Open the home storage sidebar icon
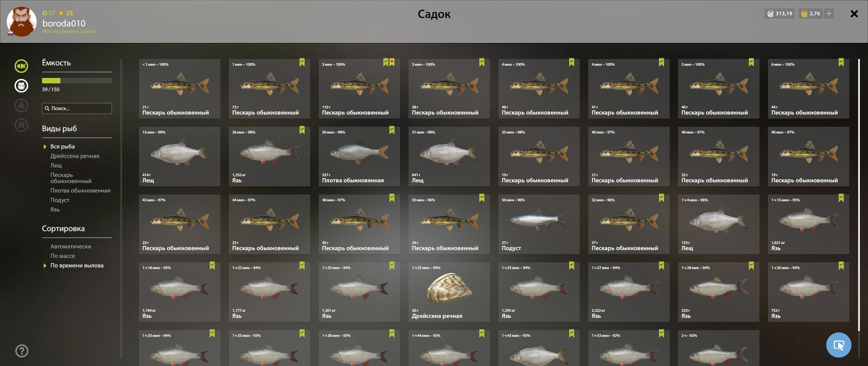868x366 pixels. pos(21,125)
